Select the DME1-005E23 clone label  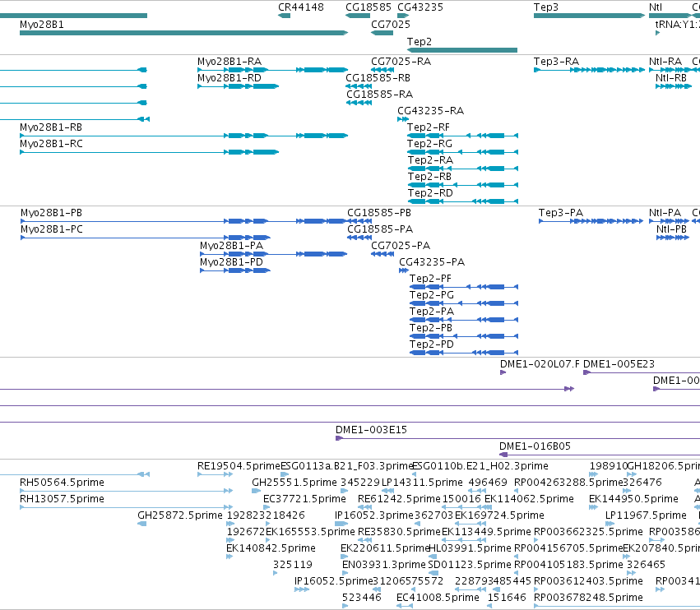619,363
